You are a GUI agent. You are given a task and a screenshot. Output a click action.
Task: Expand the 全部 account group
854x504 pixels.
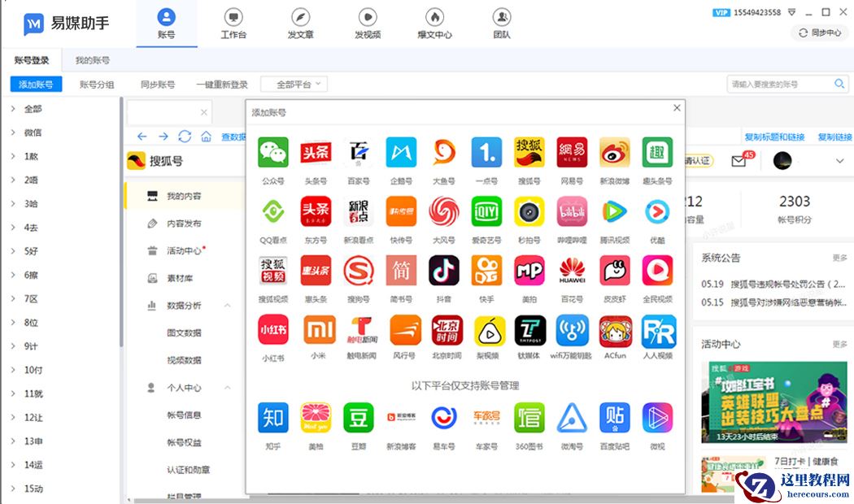pyautogui.click(x=13, y=109)
